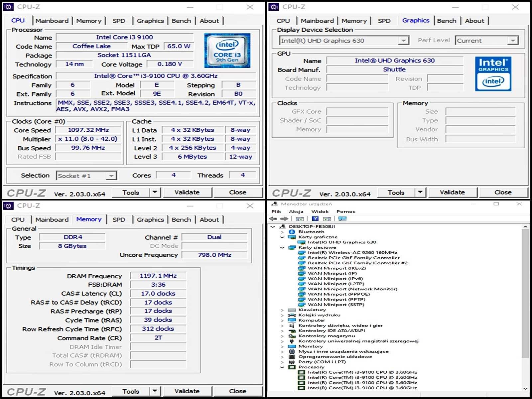Image resolution: width=532 pixels, height=399 pixels.
Task: Click the port icon beside Porty (COM i LPT)
Action: click(292, 362)
